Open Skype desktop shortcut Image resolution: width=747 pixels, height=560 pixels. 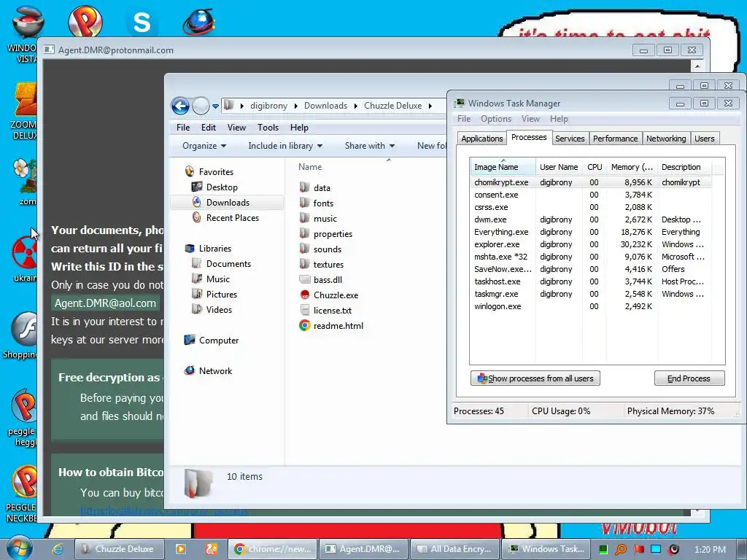coord(142,23)
